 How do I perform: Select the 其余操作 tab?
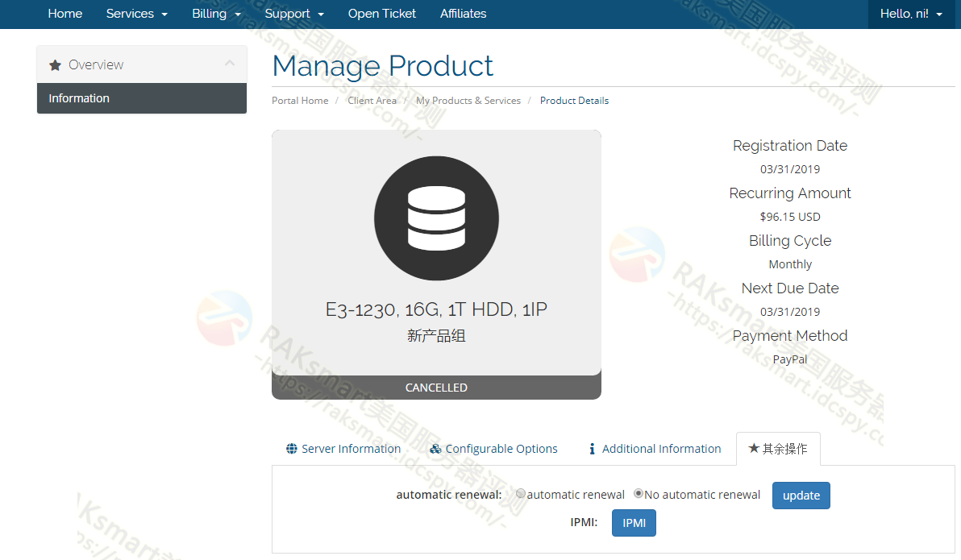[778, 449]
